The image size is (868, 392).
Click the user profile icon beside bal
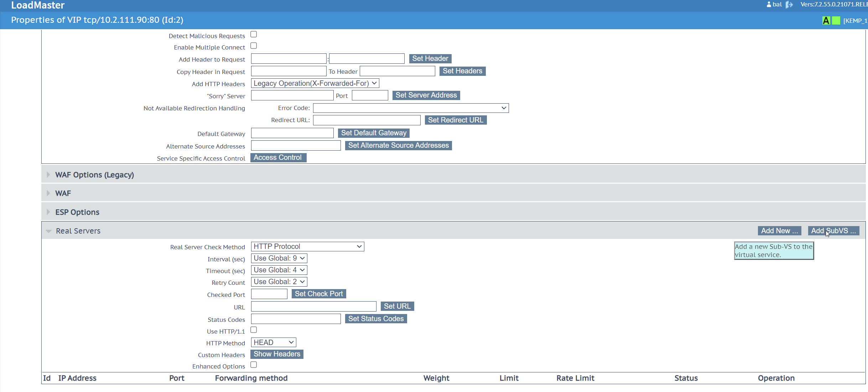(x=769, y=5)
